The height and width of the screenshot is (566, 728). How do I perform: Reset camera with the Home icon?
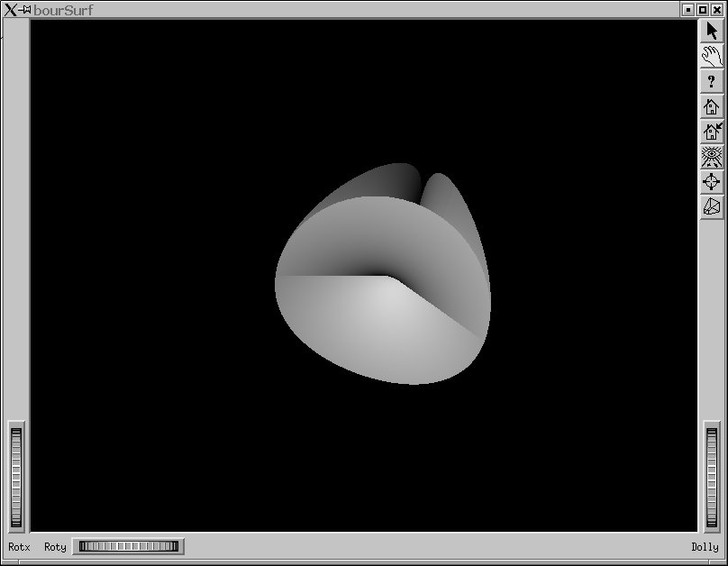coord(711,106)
